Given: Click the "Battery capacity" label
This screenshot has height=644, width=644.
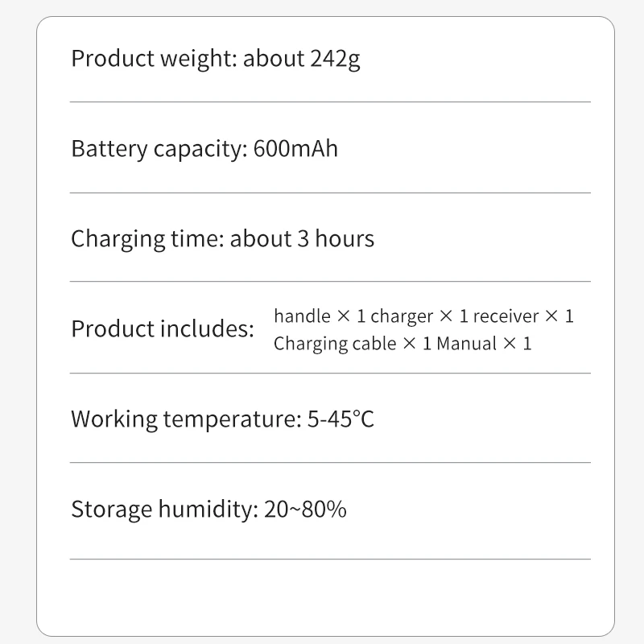Looking at the screenshot, I should (157, 149).
